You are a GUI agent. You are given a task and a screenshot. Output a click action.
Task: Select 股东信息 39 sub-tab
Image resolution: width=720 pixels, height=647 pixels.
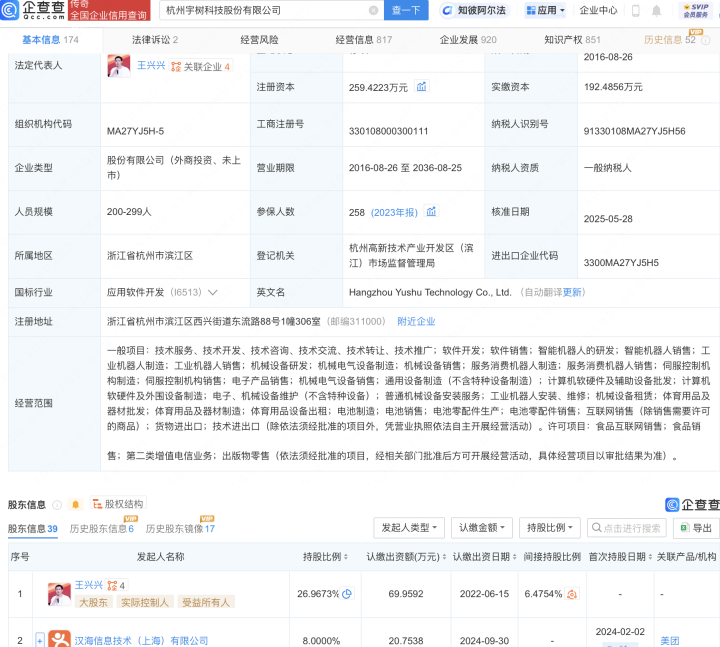33,529
